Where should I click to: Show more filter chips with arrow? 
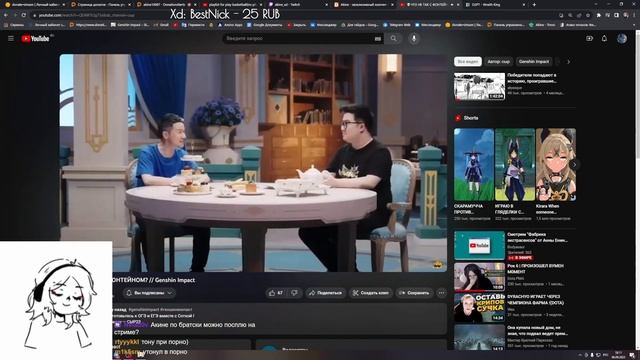(568, 62)
